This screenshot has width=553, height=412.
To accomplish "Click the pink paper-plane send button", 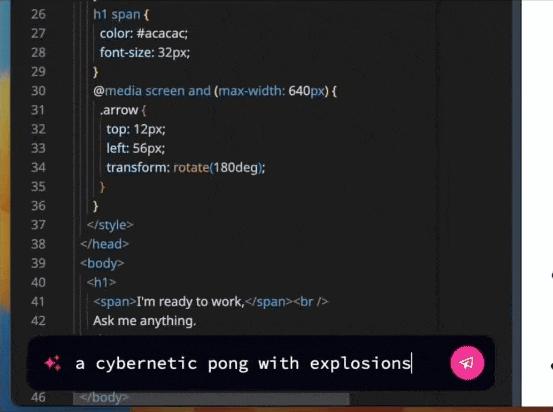I will coord(467,363).
